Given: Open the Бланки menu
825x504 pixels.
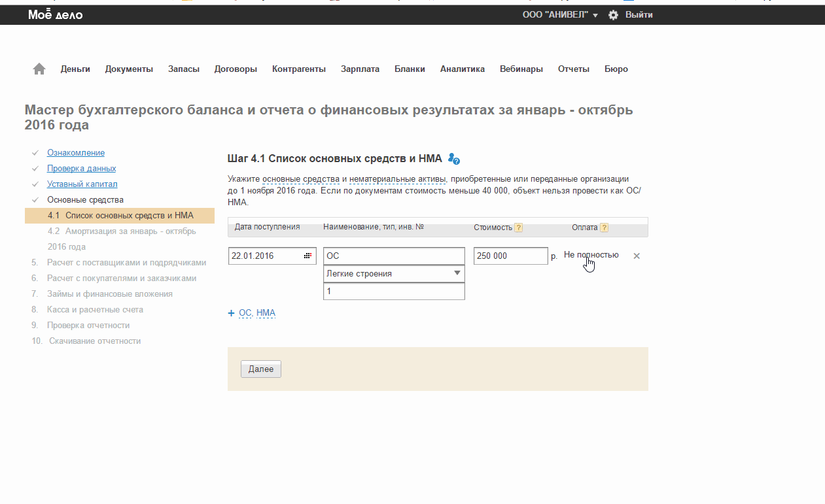Looking at the screenshot, I should coord(410,69).
